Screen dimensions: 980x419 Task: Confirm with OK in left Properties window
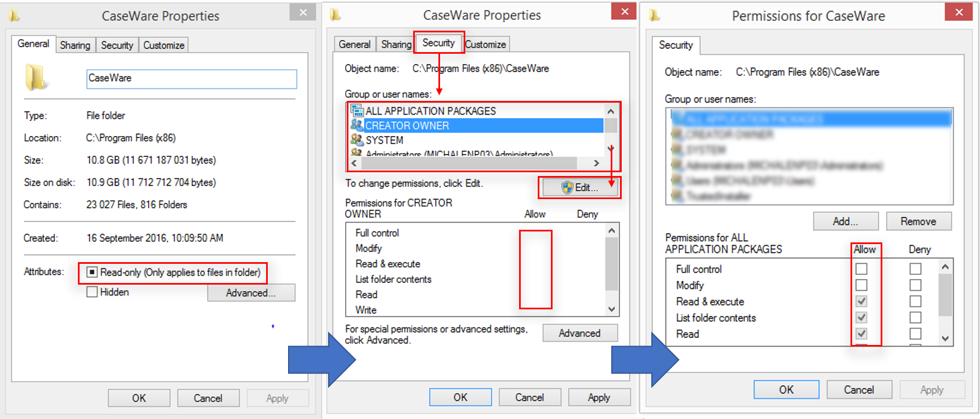(x=139, y=398)
